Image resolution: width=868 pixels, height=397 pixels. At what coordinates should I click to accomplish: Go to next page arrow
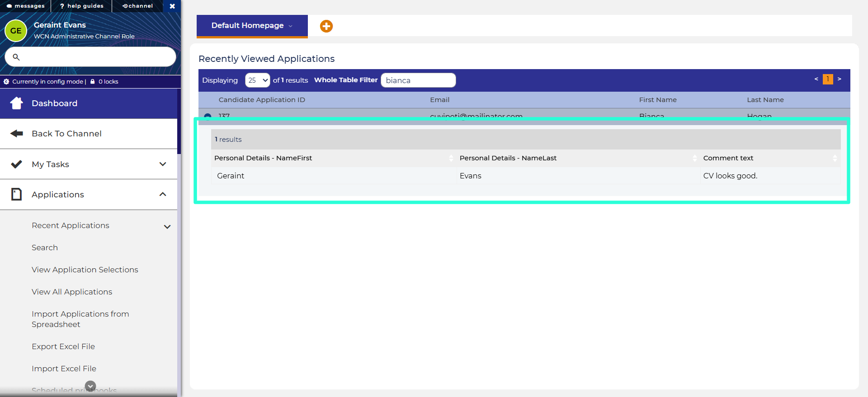840,79
